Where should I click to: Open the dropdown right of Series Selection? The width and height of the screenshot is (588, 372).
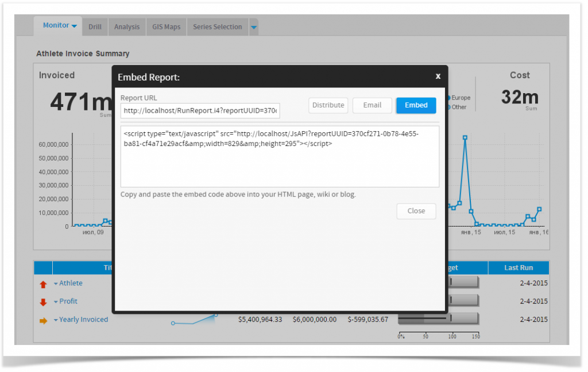253,26
